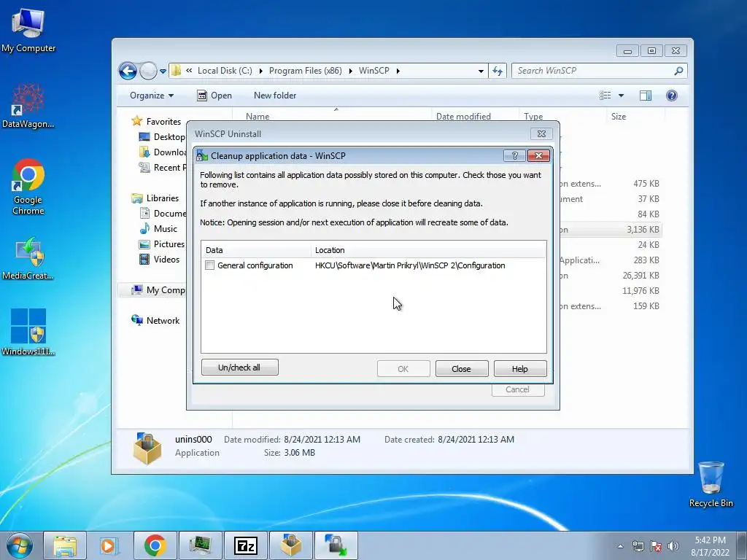Open DataWagon desktop shortcut

pyautogui.click(x=28, y=105)
